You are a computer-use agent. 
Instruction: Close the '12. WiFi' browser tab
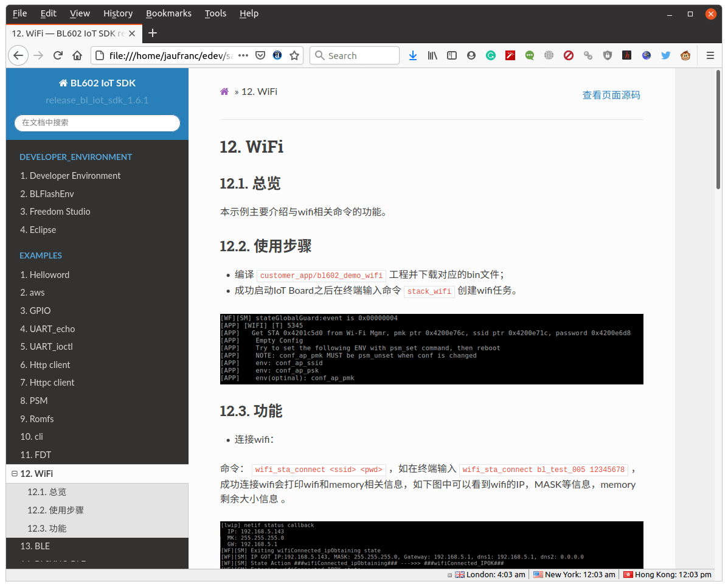[x=132, y=33]
